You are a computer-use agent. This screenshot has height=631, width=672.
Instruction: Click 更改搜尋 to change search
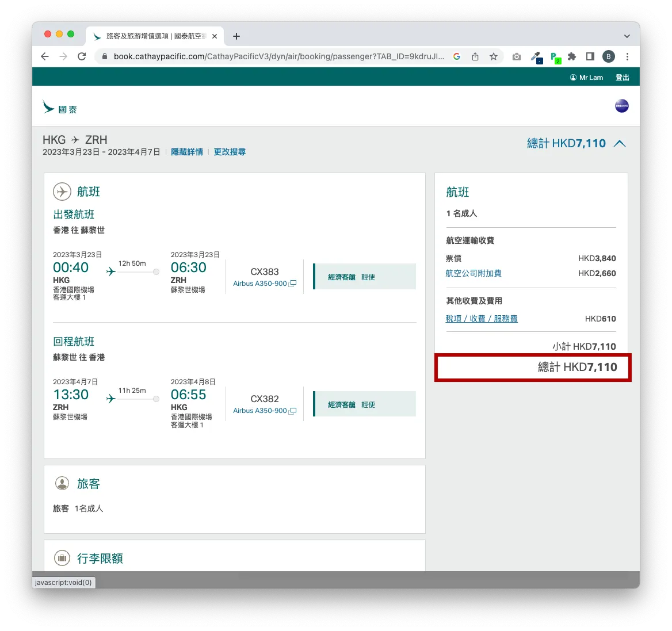pos(230,152)
